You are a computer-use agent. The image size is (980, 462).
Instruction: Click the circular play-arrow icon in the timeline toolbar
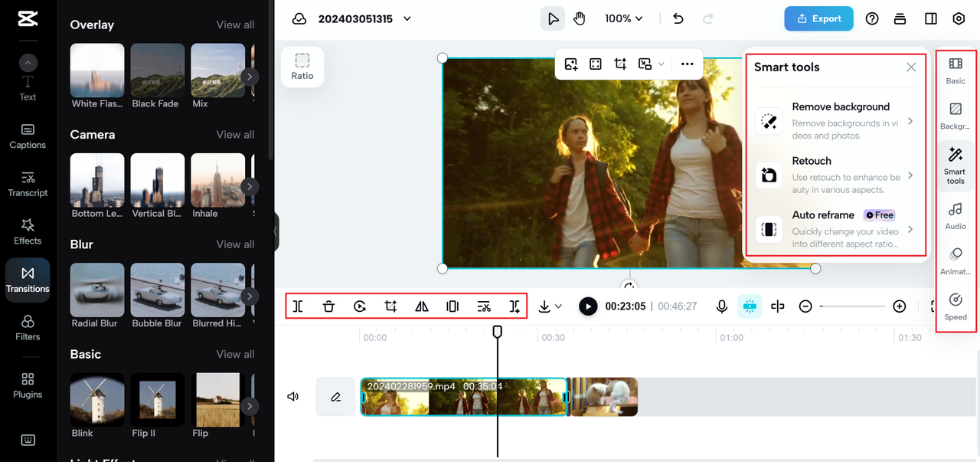360,306
